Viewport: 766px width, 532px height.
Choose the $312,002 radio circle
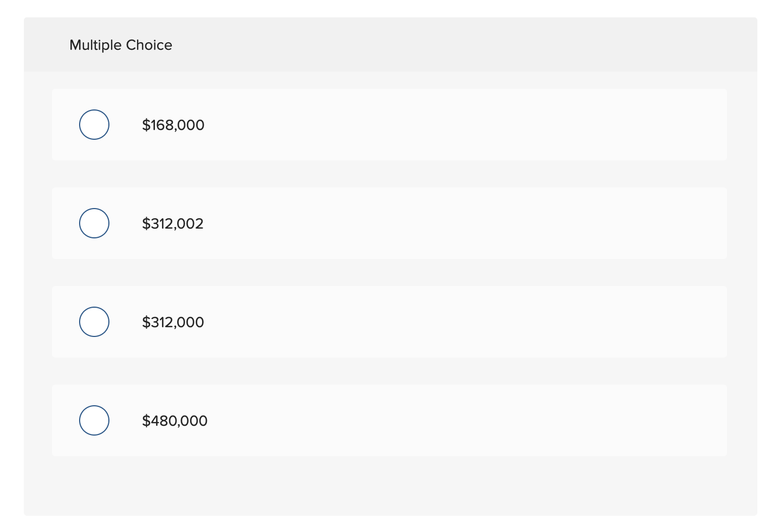(94, 223)
